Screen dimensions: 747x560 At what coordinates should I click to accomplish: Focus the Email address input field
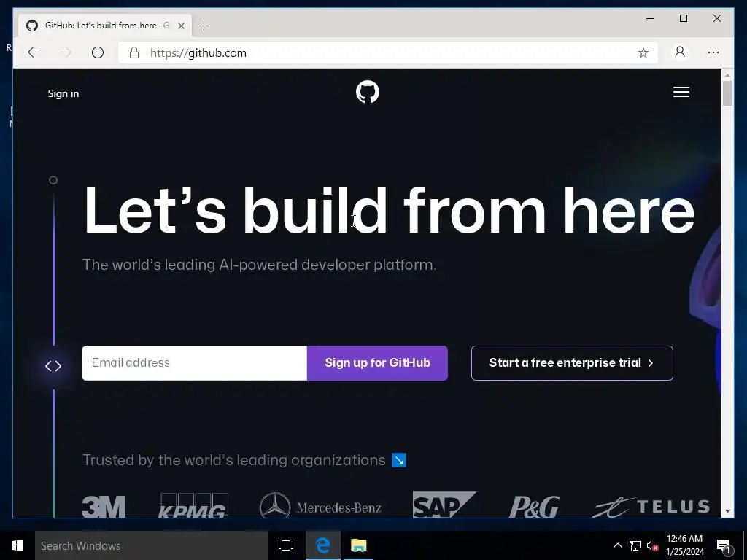194,363
